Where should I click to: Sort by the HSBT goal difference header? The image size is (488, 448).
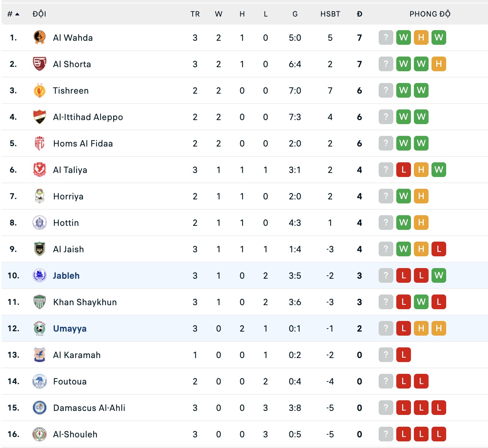pos(330,14)
